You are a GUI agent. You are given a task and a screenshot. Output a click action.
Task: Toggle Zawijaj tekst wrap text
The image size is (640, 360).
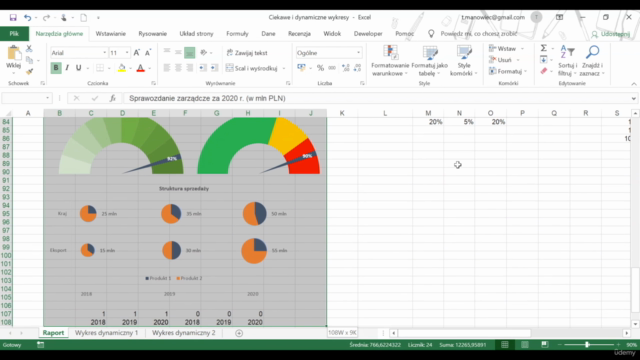[247, 53]
